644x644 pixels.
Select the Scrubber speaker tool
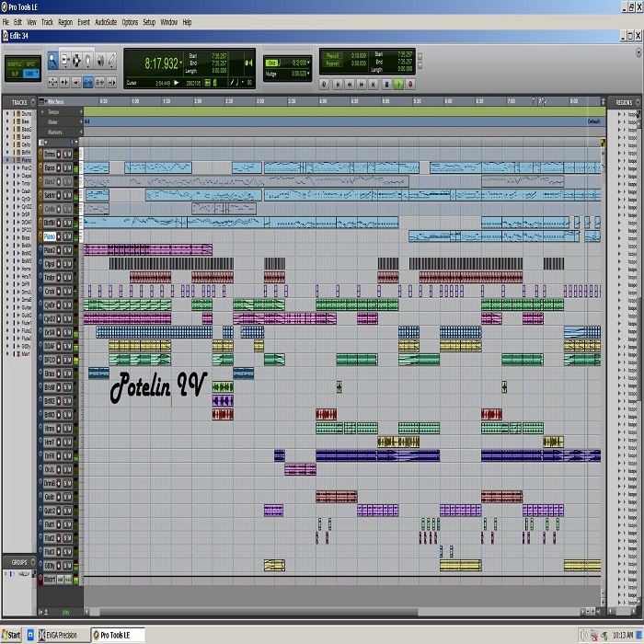99,60
